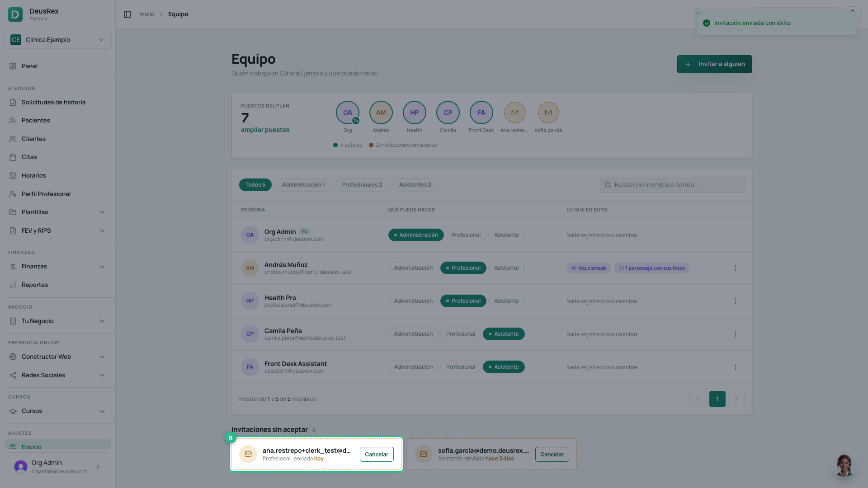Click sofia.garcia pending invite envelope avatar
This screenshot has height=488, width=868.
548,113
